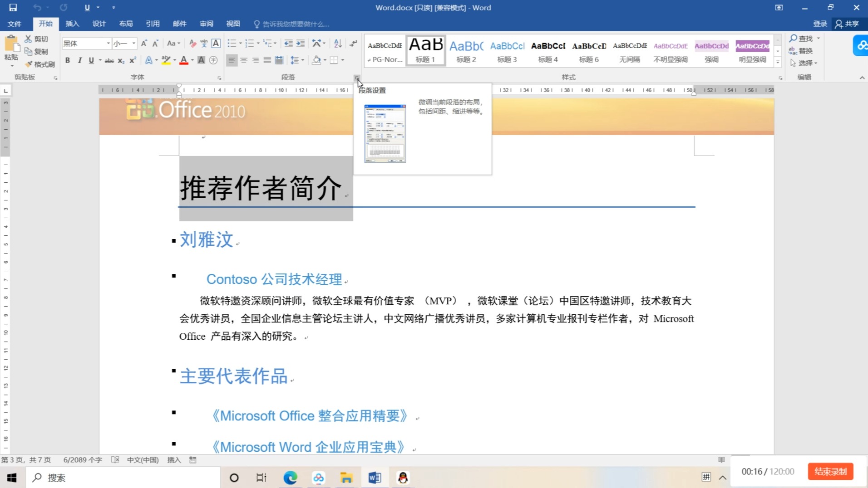
Task: Click the character shading icon
Action: pyautogui.click(x=201, y=60)
